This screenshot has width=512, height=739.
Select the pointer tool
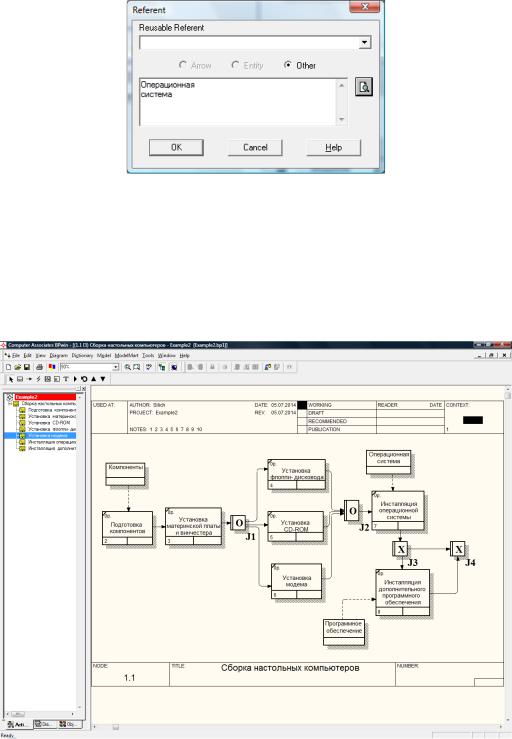pyautogui.click(x=11, y=379)
